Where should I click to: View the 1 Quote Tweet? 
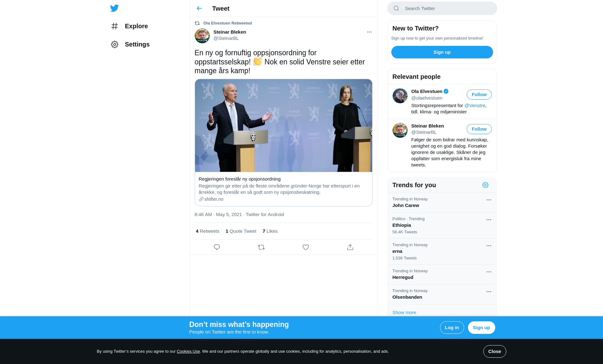pyautogui.click(x=241, y=231)
